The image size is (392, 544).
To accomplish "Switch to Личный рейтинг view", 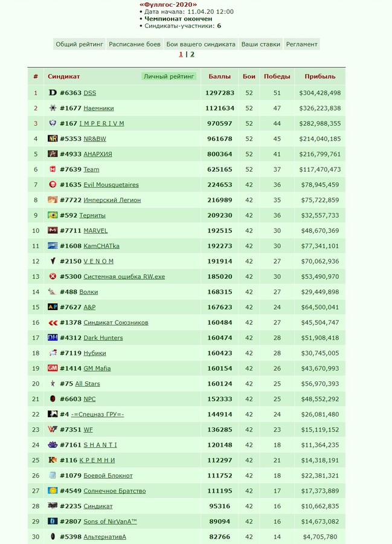I will pos(169,76).
